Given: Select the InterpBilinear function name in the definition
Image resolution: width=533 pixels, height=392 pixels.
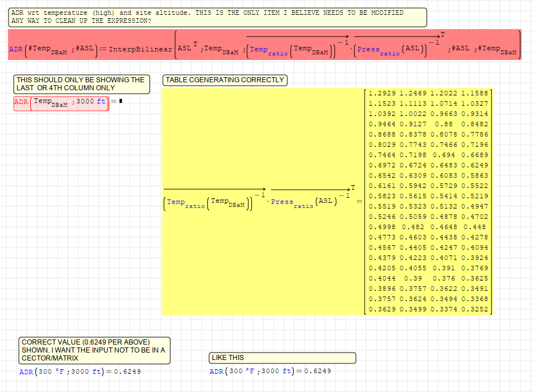Looking at the screenshot, I should coord(141,49).
